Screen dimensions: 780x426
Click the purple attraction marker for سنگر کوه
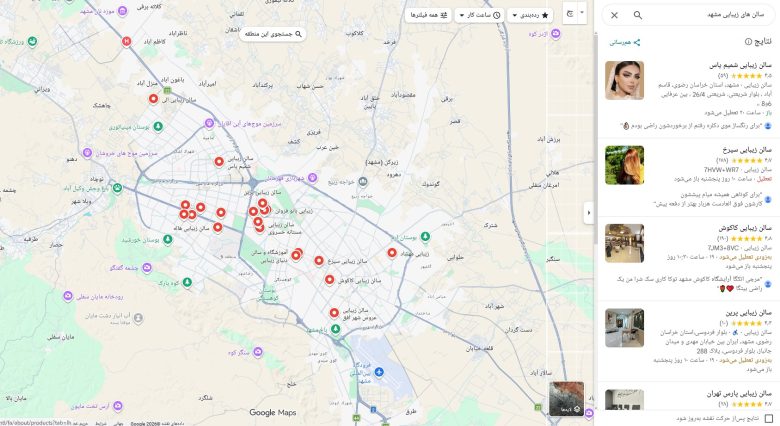[258, 352]
